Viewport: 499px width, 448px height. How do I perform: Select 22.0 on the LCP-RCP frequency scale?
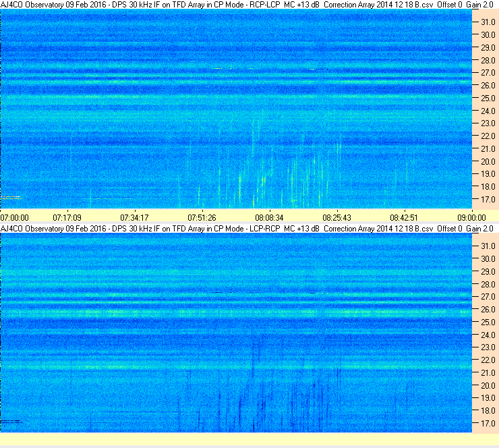tap(488, 360)
